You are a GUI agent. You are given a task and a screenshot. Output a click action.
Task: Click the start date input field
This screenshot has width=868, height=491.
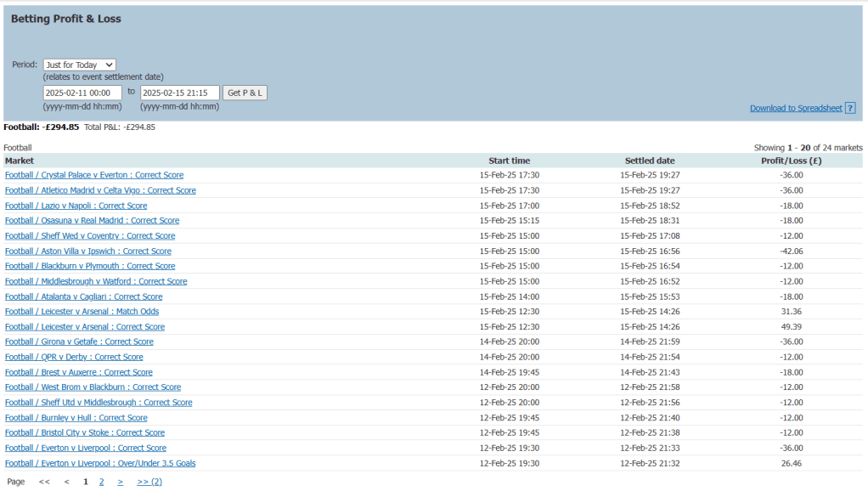tap(82, 93)
